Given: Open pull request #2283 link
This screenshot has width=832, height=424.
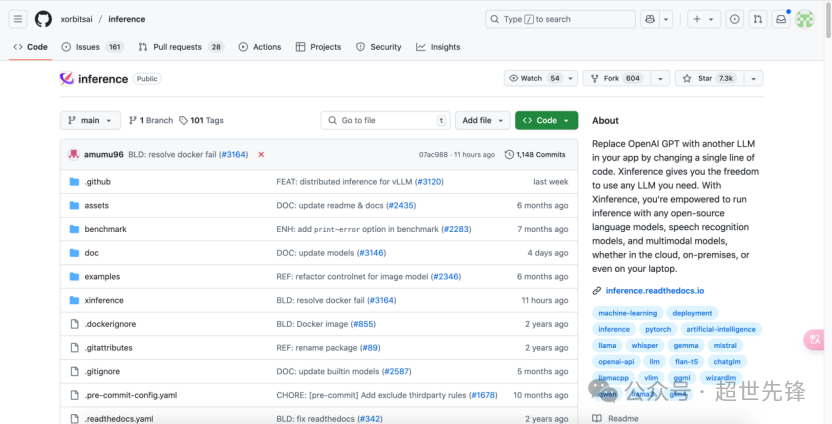Looking at the screenshot, I should 456,229.
